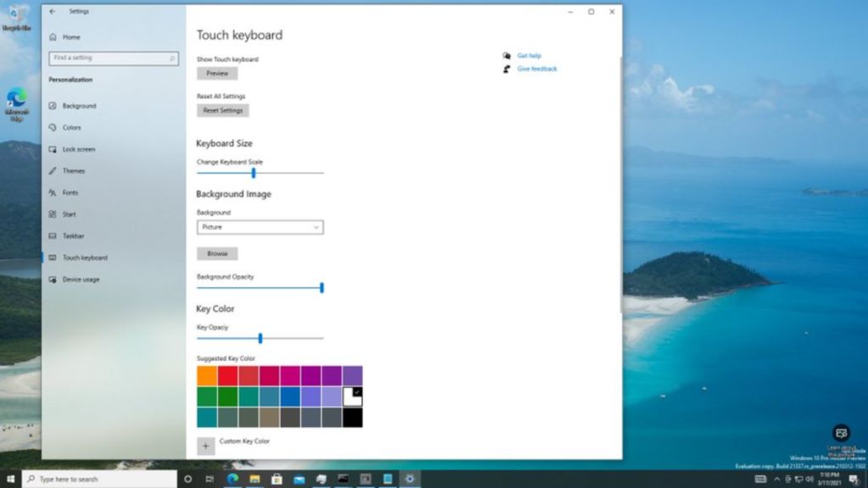Open File Explorer from the taskbar

(254, 480)
